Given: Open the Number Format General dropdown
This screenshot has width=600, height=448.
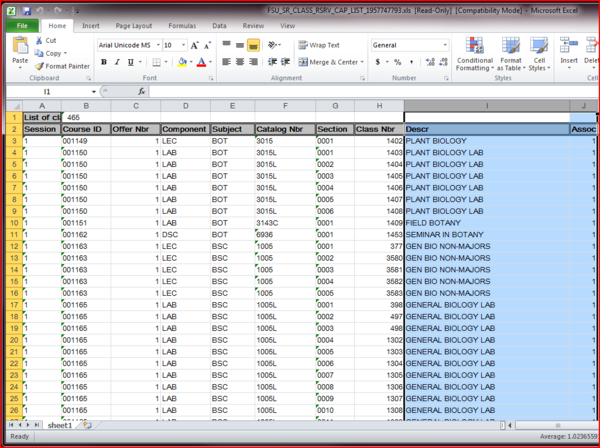Looking at the screenshot, I should [445, 45].
